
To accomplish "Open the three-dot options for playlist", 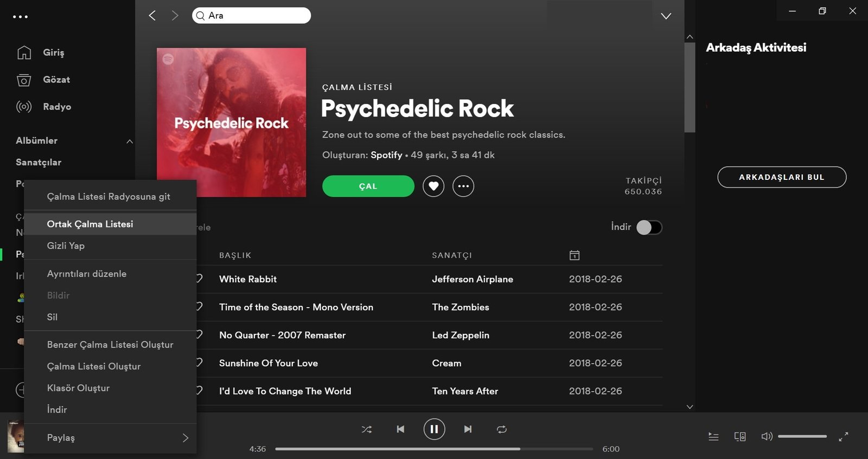I will [463, 186].
